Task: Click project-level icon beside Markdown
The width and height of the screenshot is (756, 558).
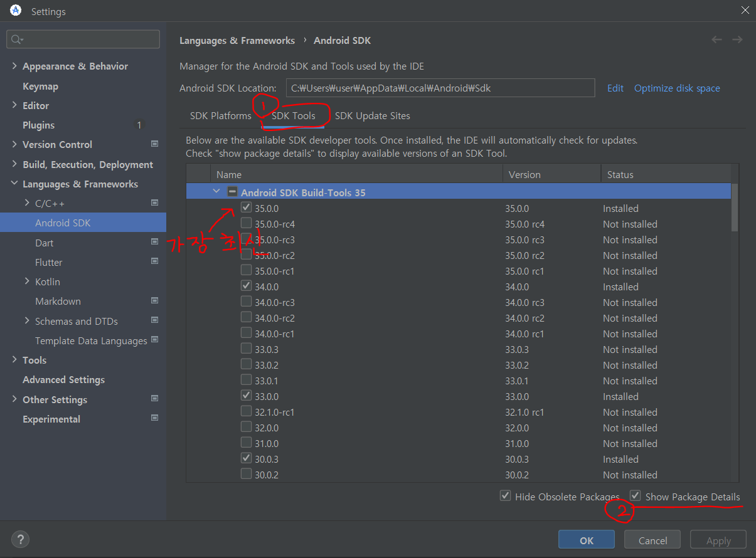Action: click(155, 301)
